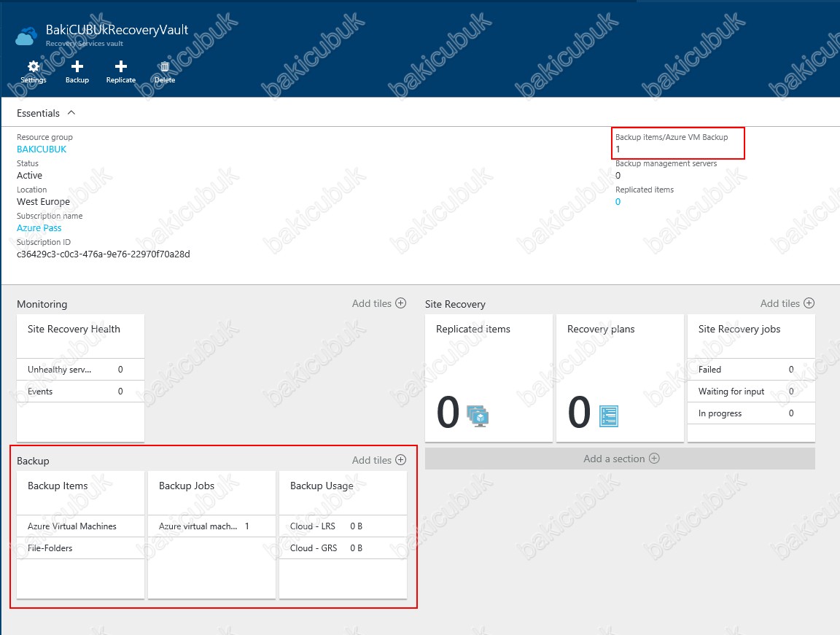Click the Delete trash icon
Screen dimensions: 840x635
tap(165, 66)
